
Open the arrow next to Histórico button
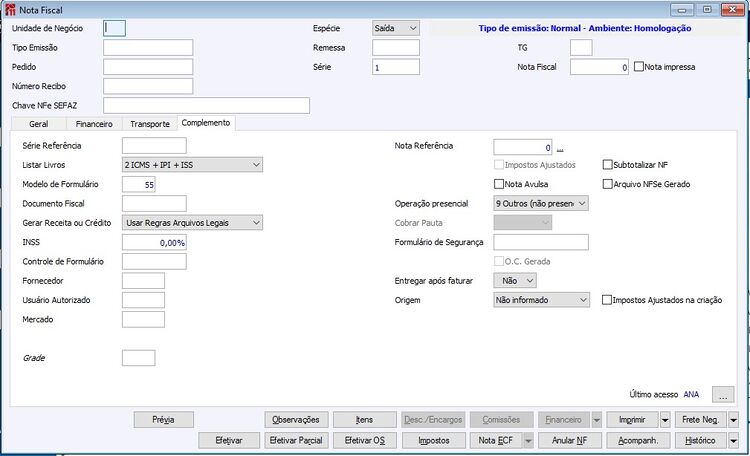pyautogui.click(x=733, y=440)
